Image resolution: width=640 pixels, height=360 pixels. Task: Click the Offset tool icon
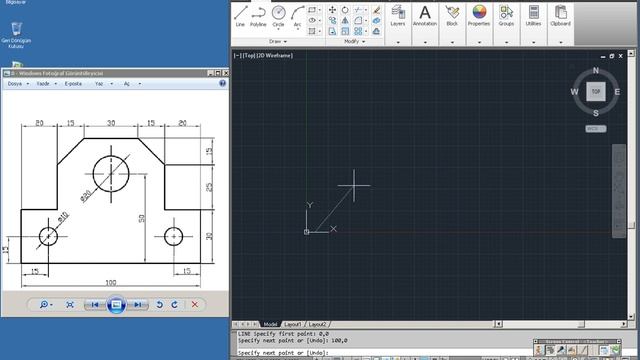(x=376, y=31)
